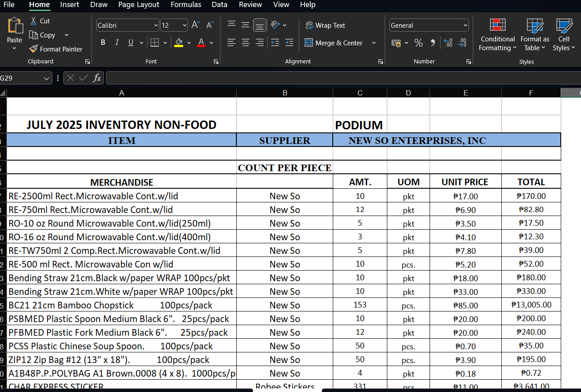This screenshot has height=392, width=581.
Task: Align text to top of cell
Action: click(x=232, y=25)
